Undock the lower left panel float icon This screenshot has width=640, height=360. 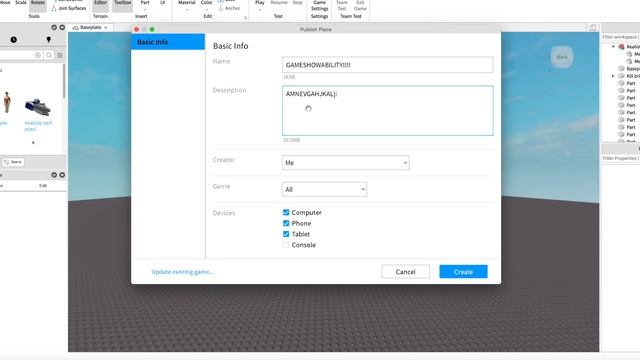pos(54,175)
